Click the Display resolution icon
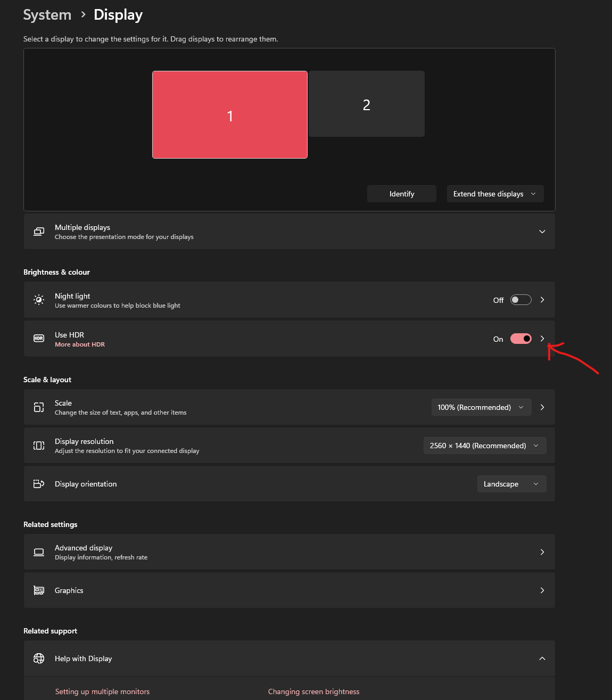Screen dimensions: 612x700 (38, 446)
